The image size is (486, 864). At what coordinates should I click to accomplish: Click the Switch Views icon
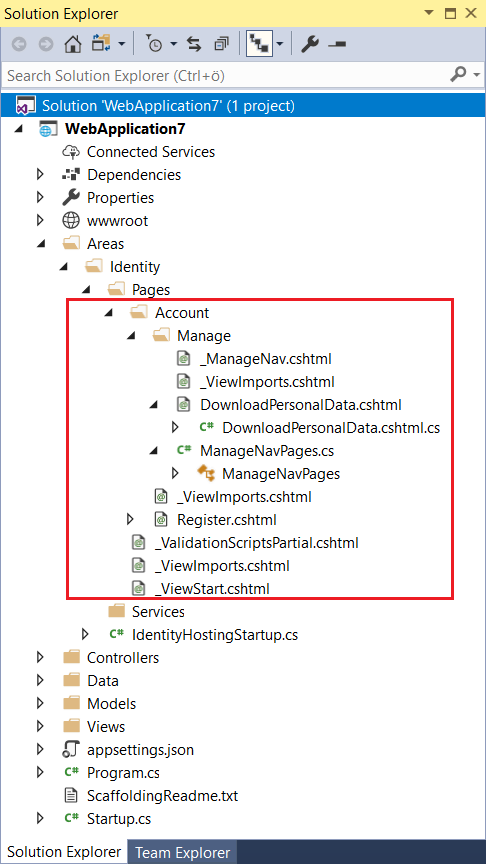[x=102, y=45]
